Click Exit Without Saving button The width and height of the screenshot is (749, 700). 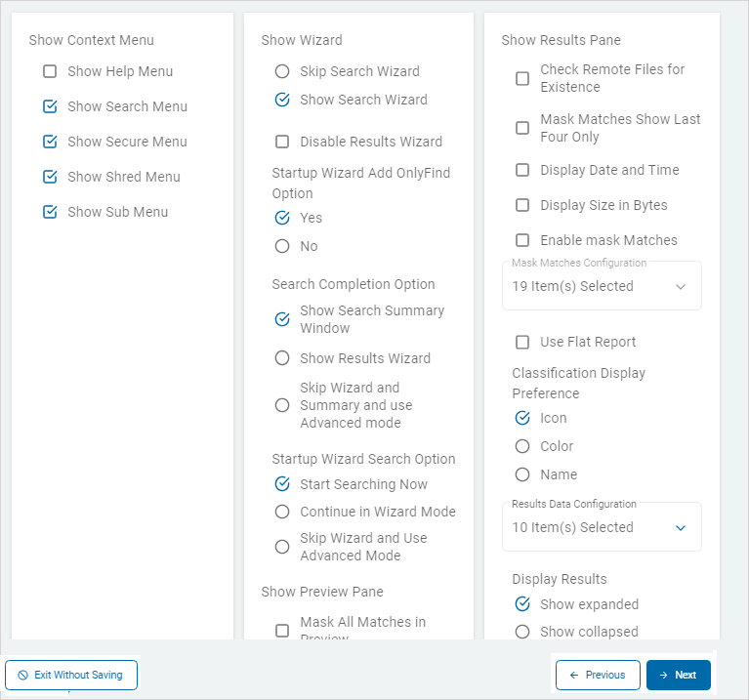click(x=71, y=675)
